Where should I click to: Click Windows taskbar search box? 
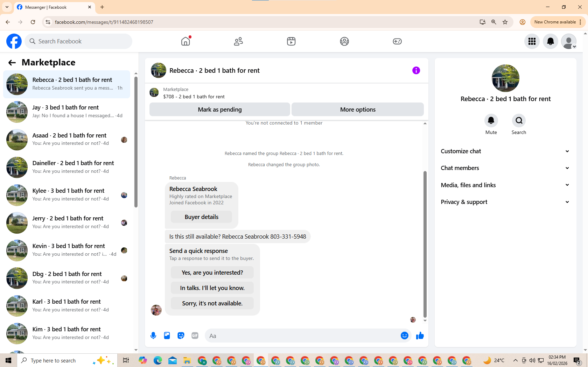[x=67, y=360]
